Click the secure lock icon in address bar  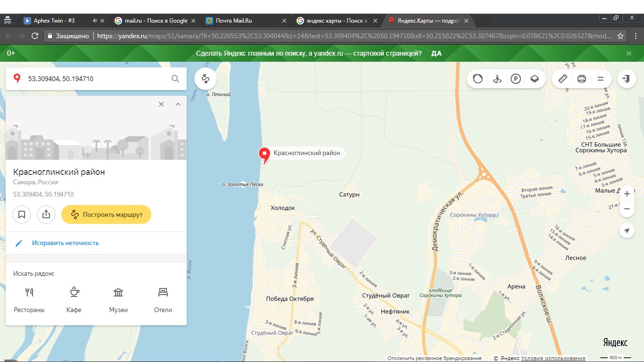point(50,36)
